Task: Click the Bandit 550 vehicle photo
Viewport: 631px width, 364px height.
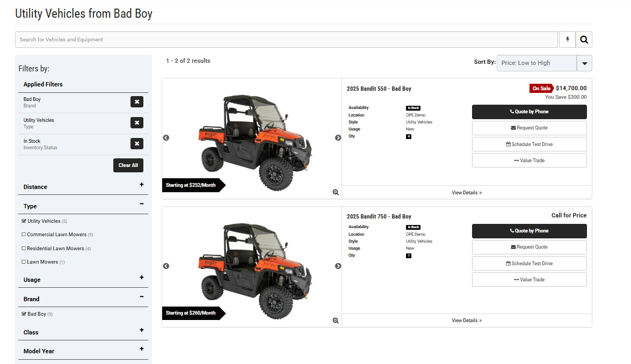Action: pyautogui.click(x=255, y=142)
